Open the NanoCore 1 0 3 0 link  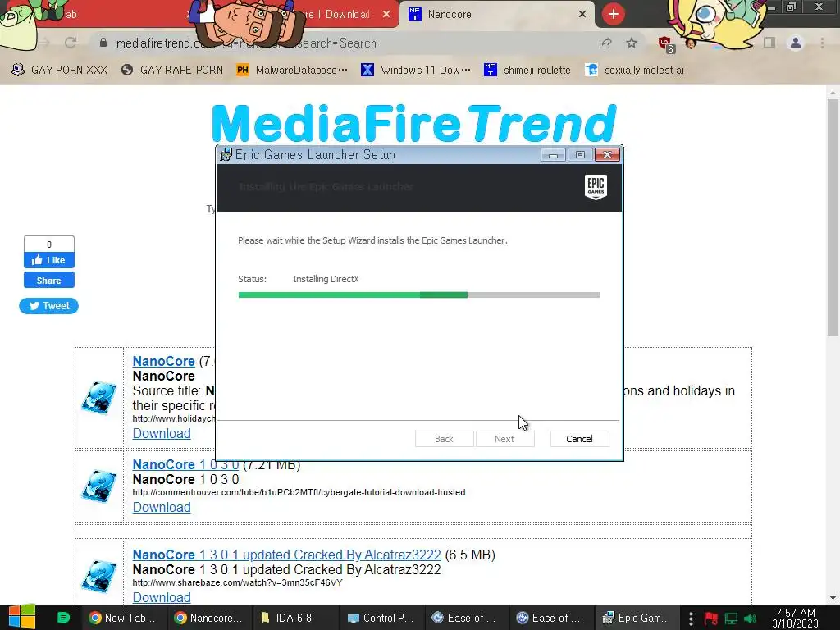click(185, 464)
